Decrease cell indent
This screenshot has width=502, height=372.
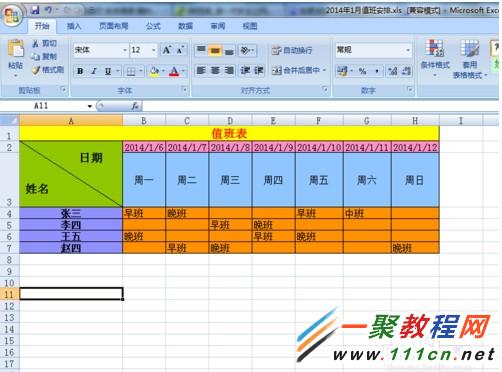tap(245, 70)
